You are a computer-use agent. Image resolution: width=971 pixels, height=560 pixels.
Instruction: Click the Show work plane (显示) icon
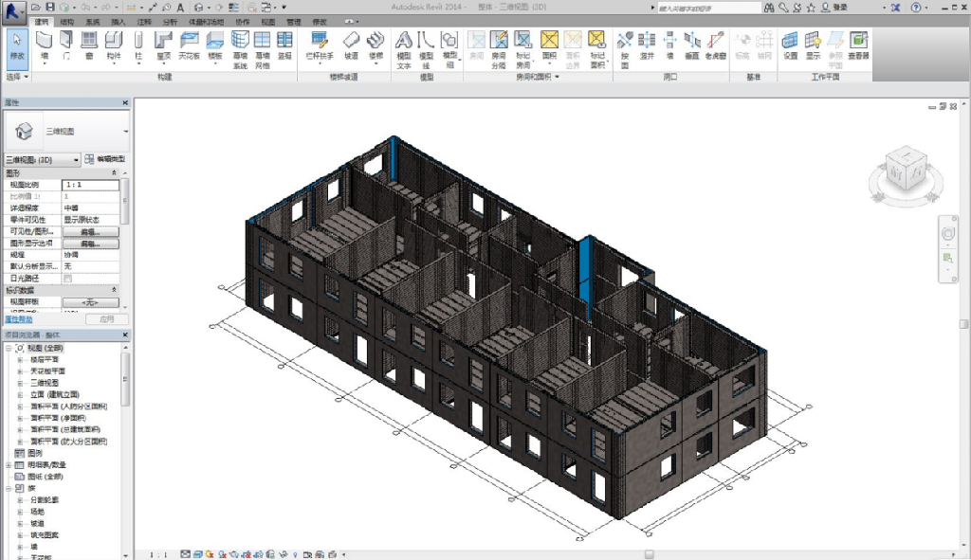coord(813,45)
